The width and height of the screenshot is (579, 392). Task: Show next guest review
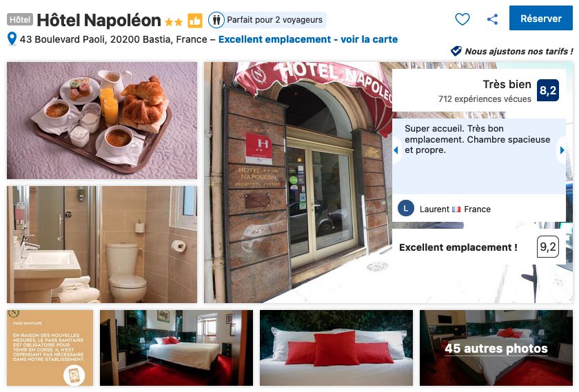(x=562, y=150)
